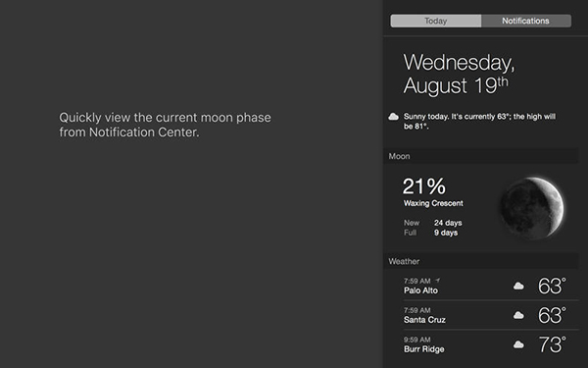Click the 73° temperature for Burr Ridge
Screen dimensions: 588x368
pyautogui.click(x=552, y=344)
